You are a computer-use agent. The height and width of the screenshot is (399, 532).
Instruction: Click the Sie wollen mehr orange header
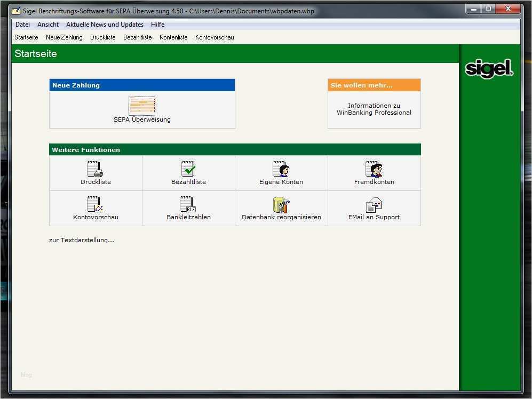pyautogui.click(x=374, y=85)
